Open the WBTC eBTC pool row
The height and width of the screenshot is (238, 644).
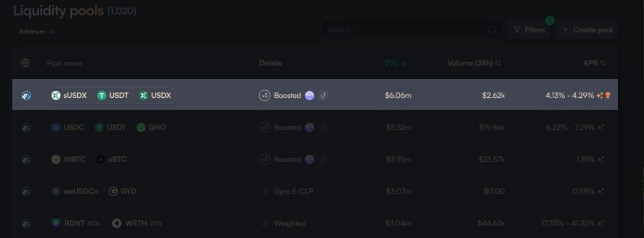[315, 159]
